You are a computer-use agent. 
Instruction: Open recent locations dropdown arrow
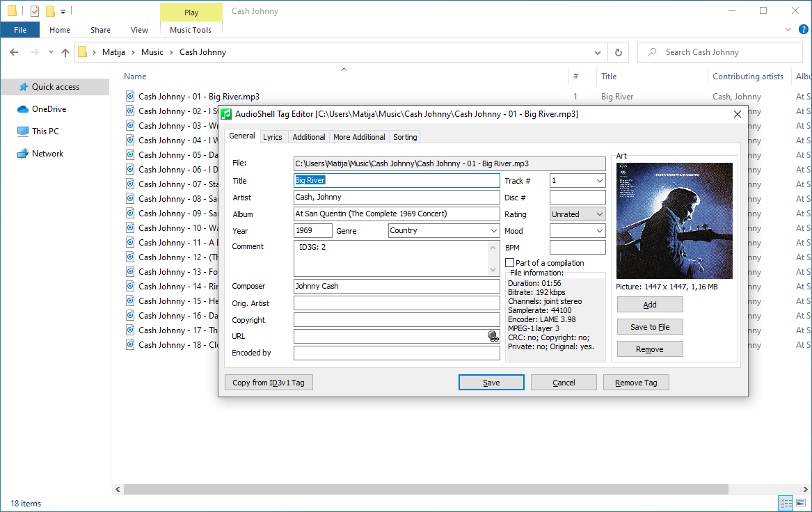click(x=51, y=52)
